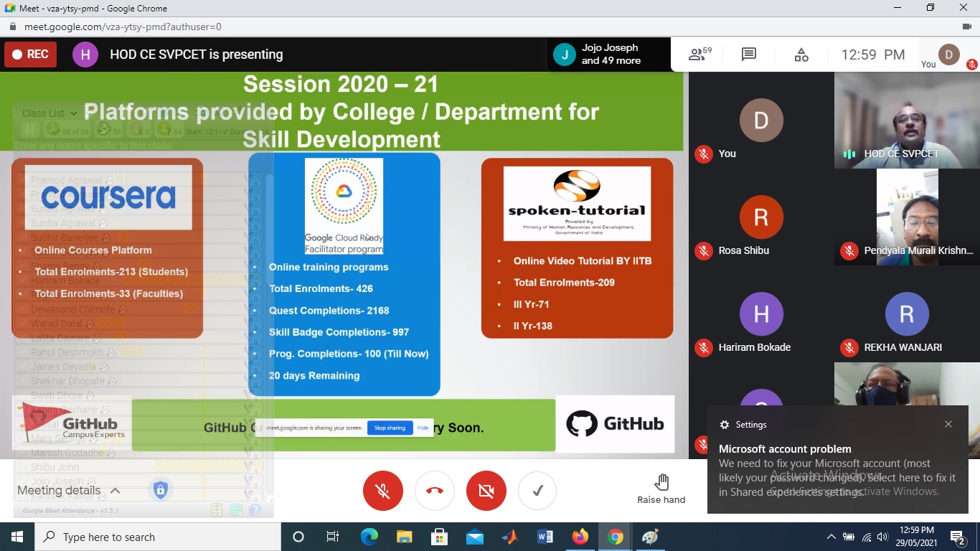Select HOD CE SVPCET video tile
Screen dimensions: 980x551
click(907, 120)
